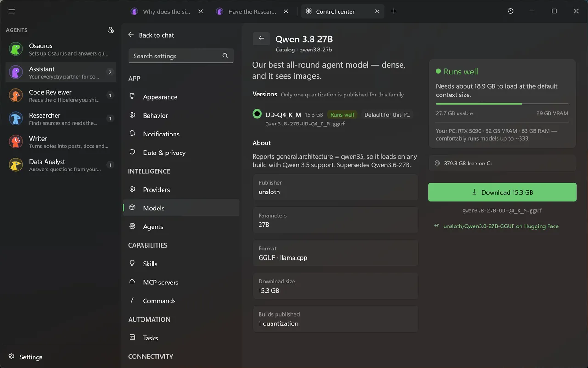Open the history clock icon in title bar
588x368 pixels.
pyautogui.click(x=511, y=11)
